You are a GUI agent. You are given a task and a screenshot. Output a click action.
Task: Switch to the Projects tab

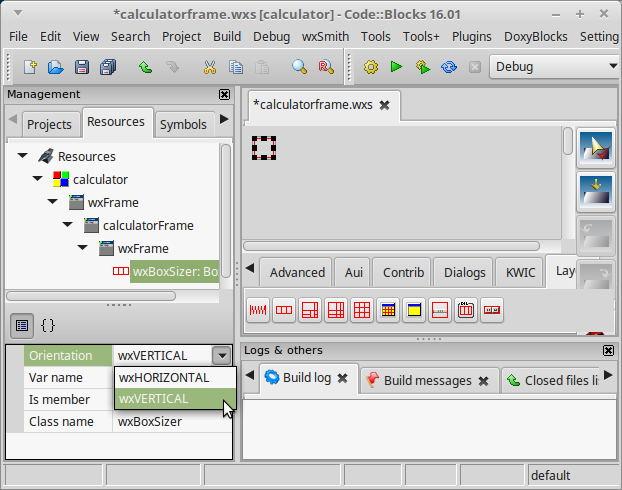click(x=49, y=125)
